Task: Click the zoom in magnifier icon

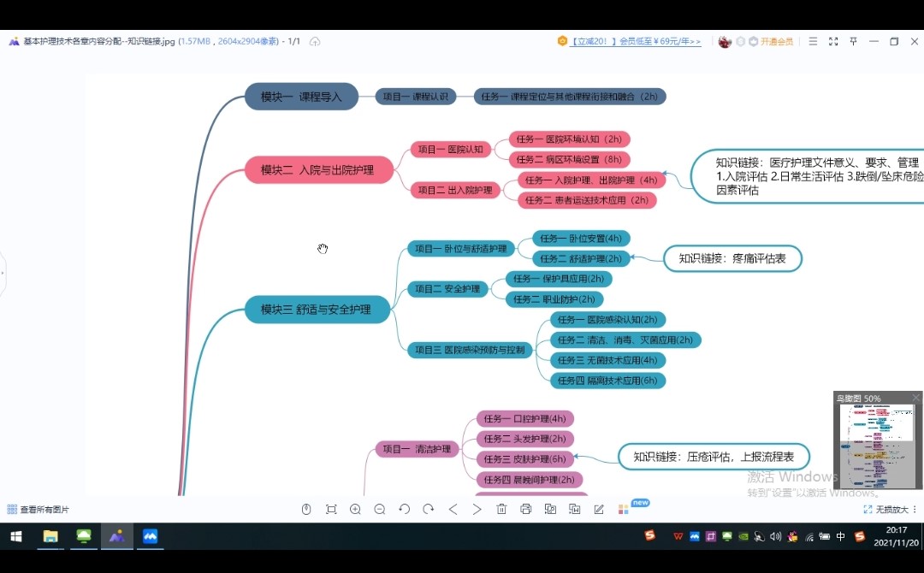Action: click(x=355, y=510)
